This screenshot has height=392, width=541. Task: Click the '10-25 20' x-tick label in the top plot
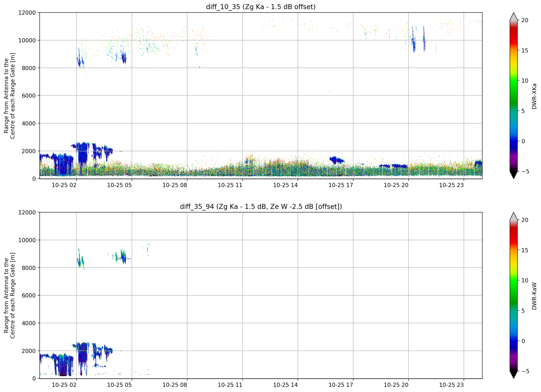click(x=396, y=185)
